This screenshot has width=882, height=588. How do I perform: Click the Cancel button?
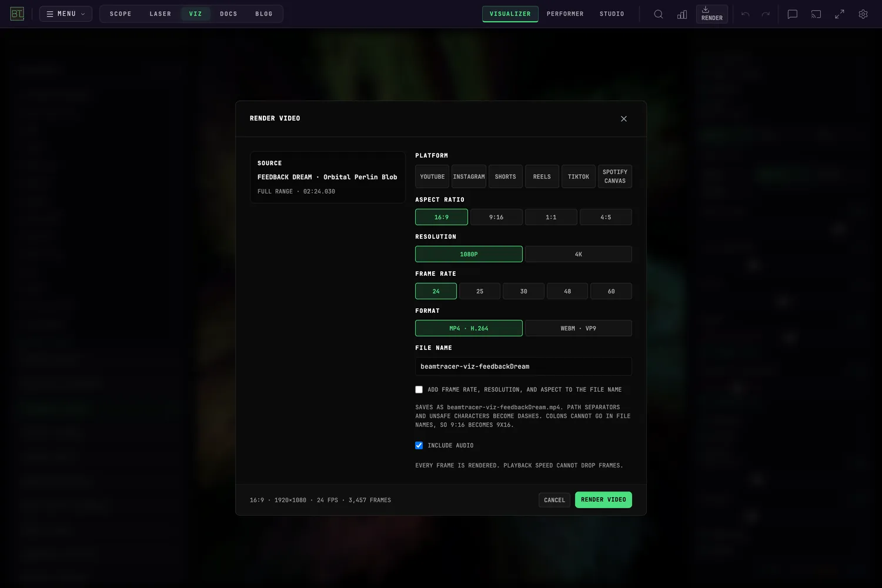point(554,500)
